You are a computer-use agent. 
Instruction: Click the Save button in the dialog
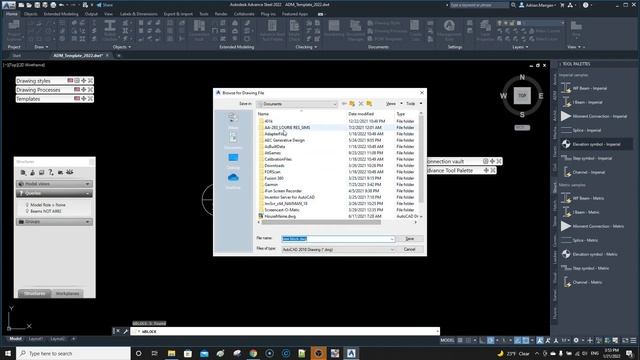[x=409, y=239]
